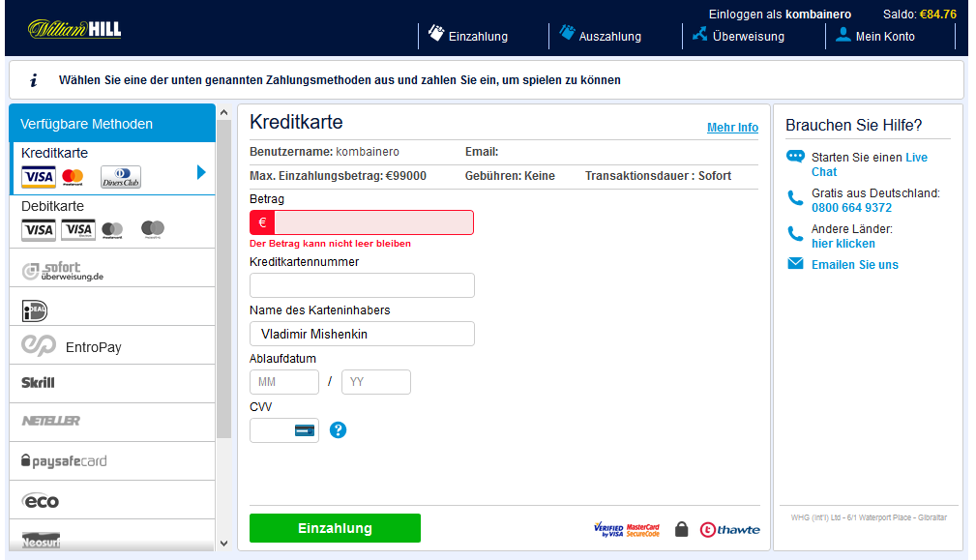The height and width of the screenshot is (560, 976).
Task: Select the Debitkarte payment method
Action: [x=112, y=221]
